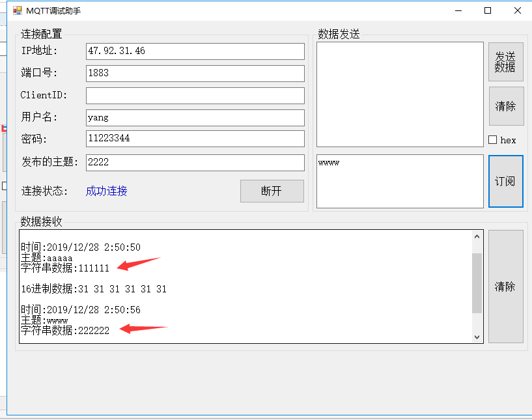Click the line 字符串数据:111111
The width and height of the screenshot is (532, 420).
[x=65, y=268]
